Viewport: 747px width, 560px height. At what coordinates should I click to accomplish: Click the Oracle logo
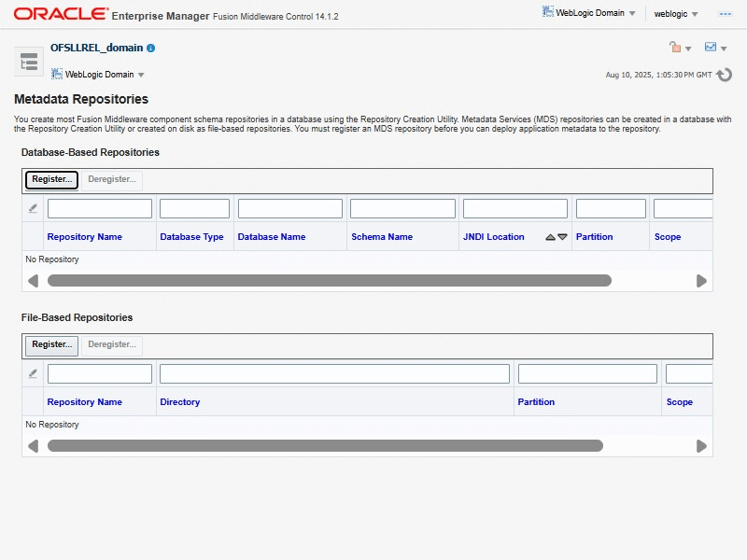[x=61, y=14]
